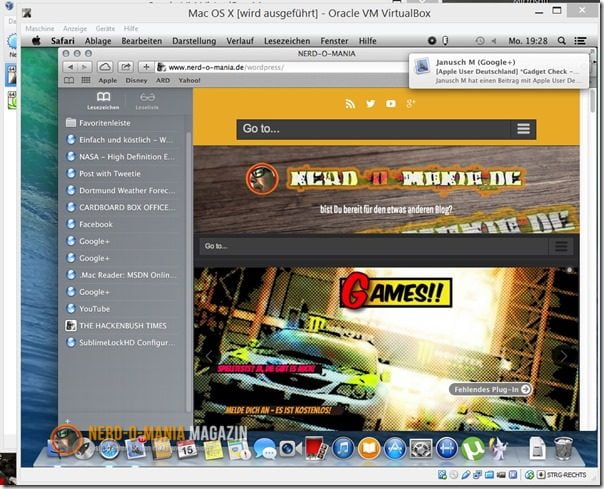The image size is (604, 489).
Task: Switch to the Lesezeichen sidebar tab
Action: pos(103,100)
